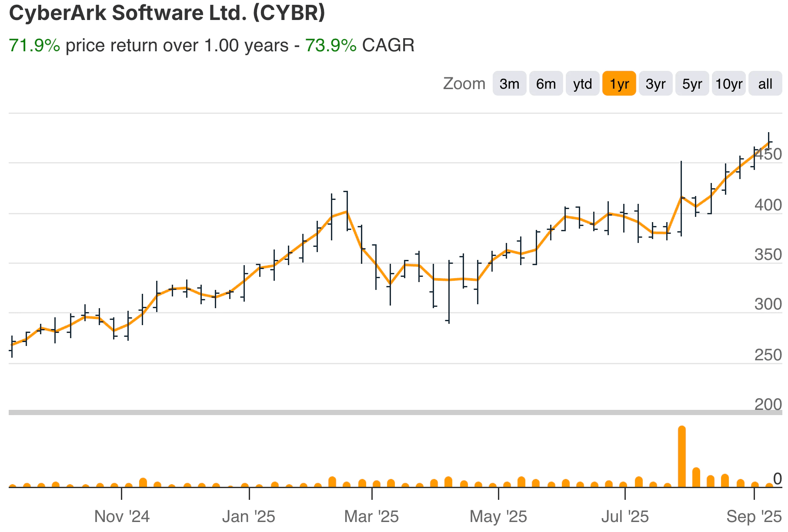This screenshot has width=788, height=532.
Task: Choose the ytd zoom option
Action: coord(582,83)
